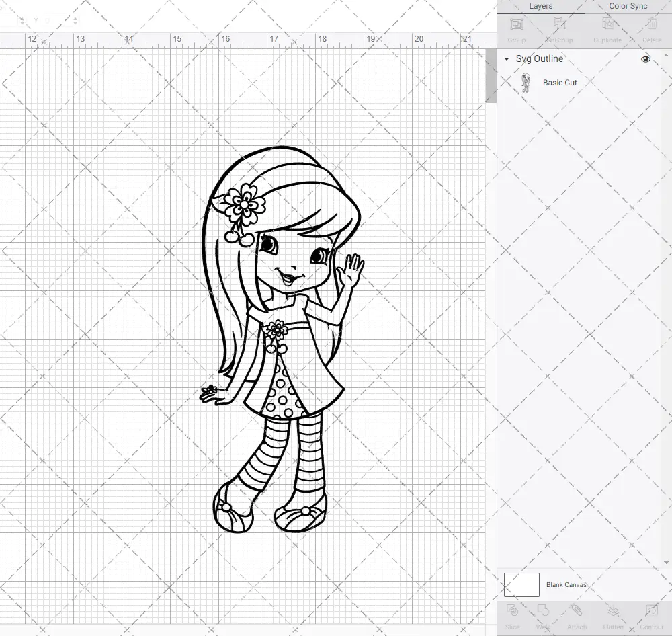Image resolution: width=672 pixels, height=636 pixels.
Task: Switch to the Color Sync tab
Action: click(628, 6)
